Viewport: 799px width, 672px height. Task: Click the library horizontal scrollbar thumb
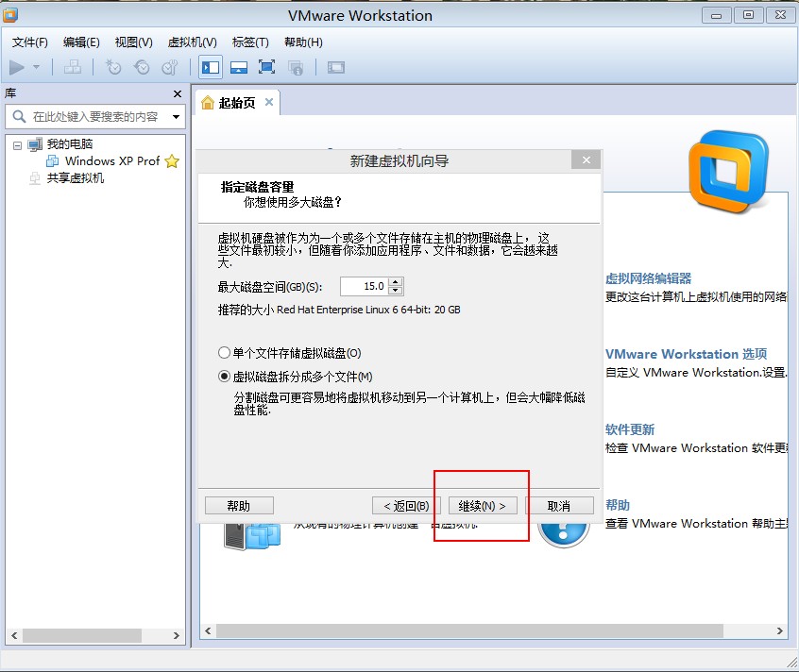tap(82, 635)
